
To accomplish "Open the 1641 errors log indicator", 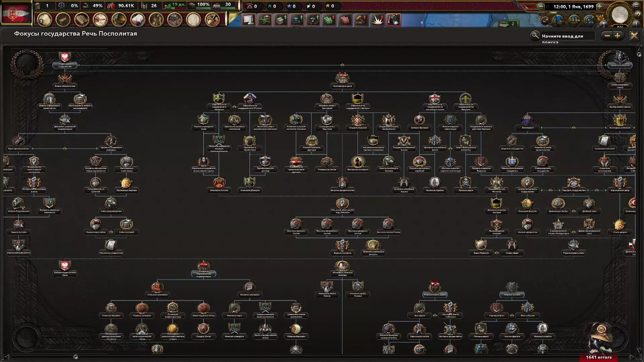I will 599,357.
